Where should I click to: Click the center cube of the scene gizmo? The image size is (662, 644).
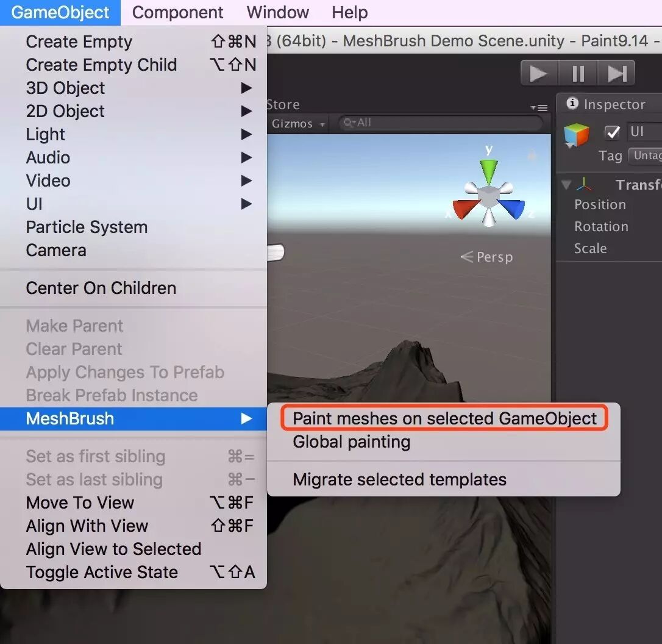(x=489, y=196)
